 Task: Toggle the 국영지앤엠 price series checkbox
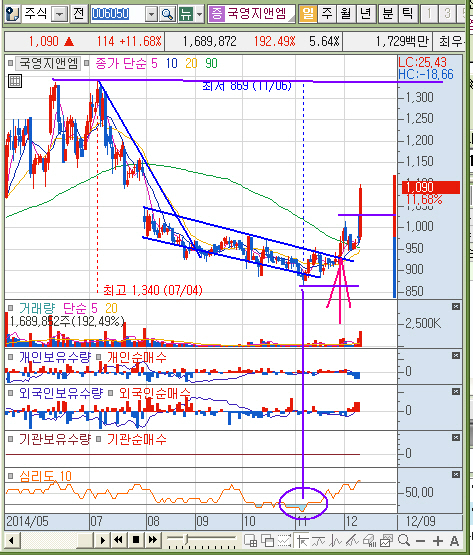coord(11,63)
